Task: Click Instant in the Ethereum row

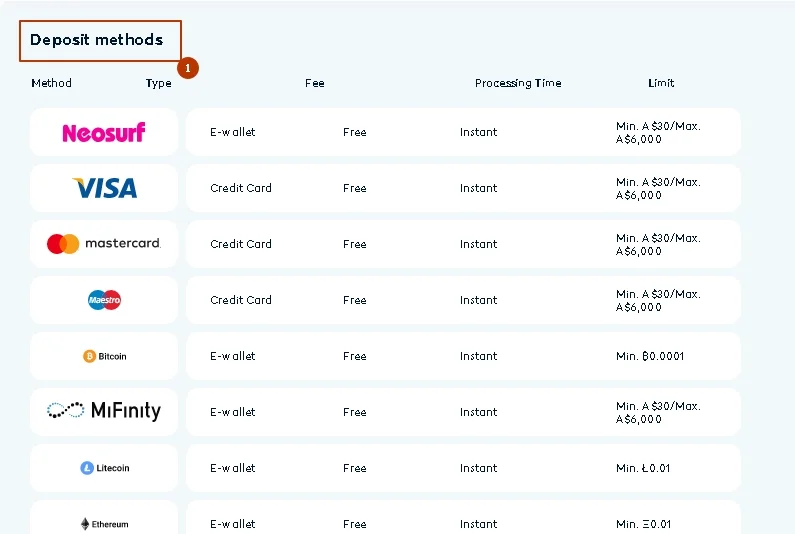Action: 479,524
